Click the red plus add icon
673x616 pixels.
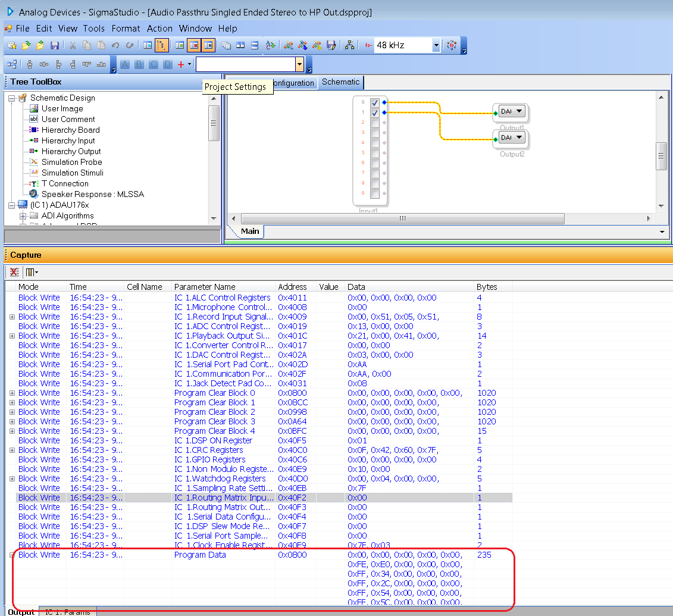point(181,64)
